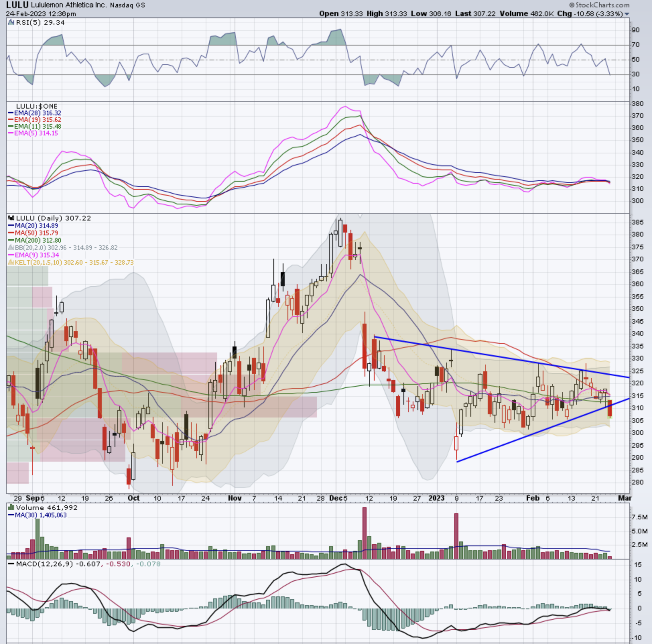Click the EMA(9) 315.34 legend entry
This screenshot has width=652, height=644.
[x=34, y=255]
